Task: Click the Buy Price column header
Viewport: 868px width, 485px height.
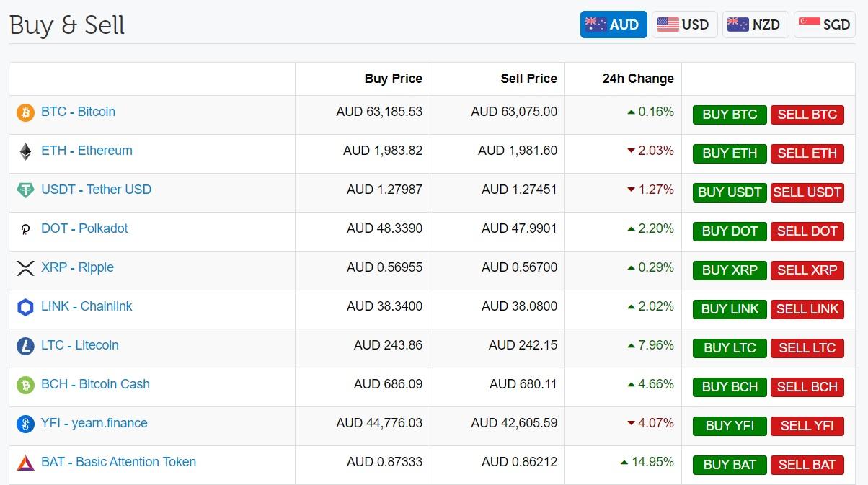Action: click(x=393, y=79)
